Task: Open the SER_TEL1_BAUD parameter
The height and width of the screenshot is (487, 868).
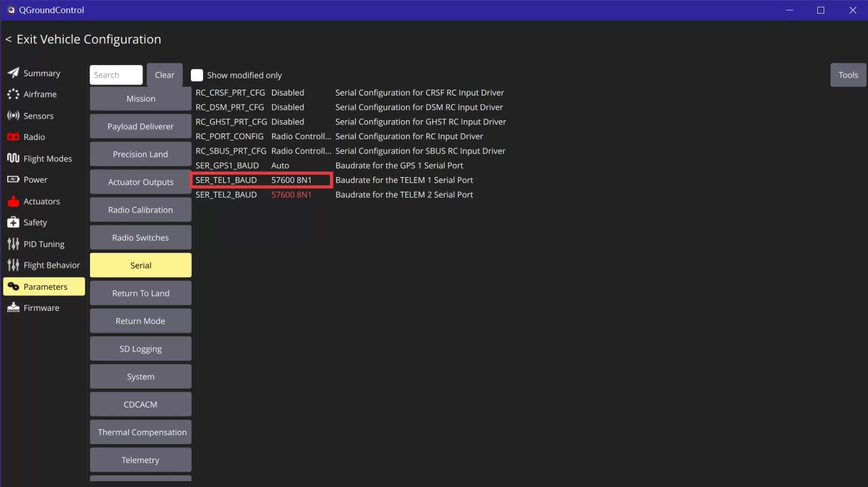Action: coord(226,180)
